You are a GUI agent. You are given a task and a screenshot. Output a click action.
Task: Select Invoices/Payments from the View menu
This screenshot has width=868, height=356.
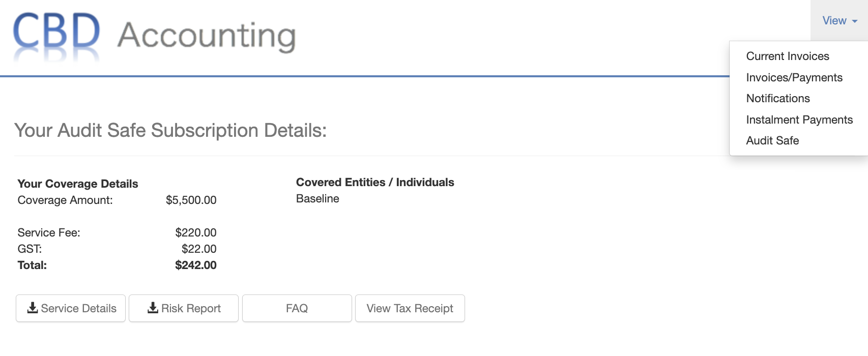coord(794,77)
